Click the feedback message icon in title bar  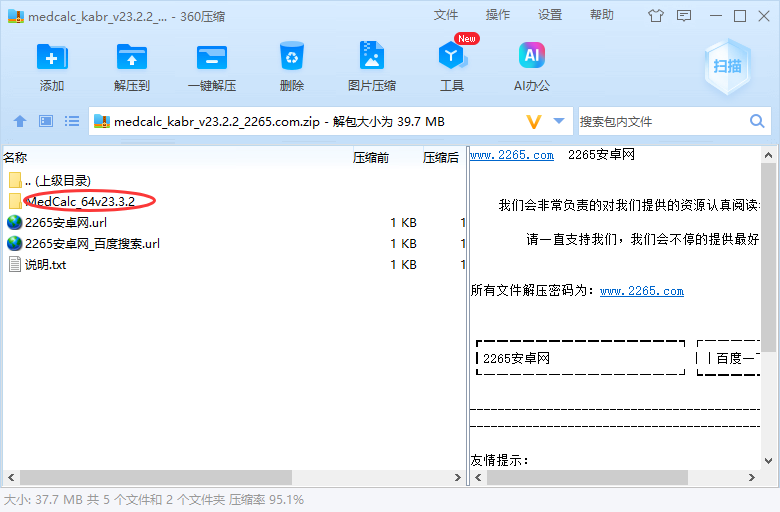pos(684,16)
